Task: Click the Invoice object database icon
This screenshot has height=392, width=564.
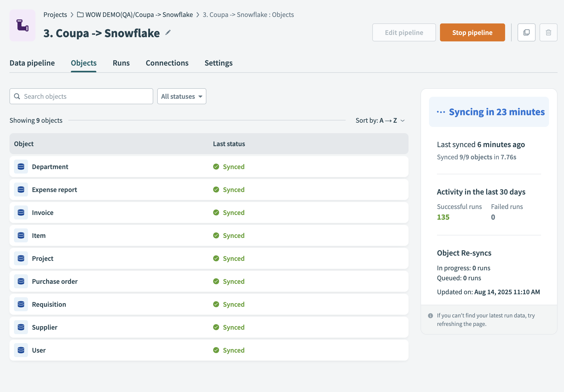Action: (21, 212)
